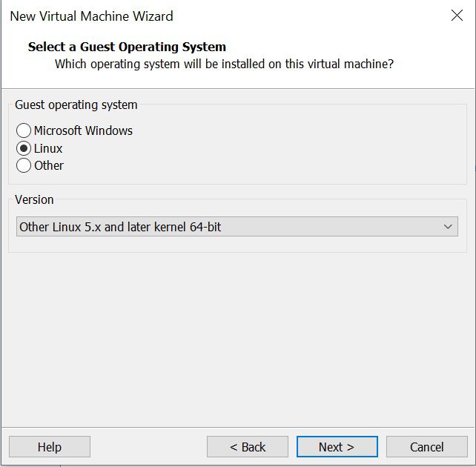Open the Help button
The image size is (476, 467).
click(x=50, y=447)
